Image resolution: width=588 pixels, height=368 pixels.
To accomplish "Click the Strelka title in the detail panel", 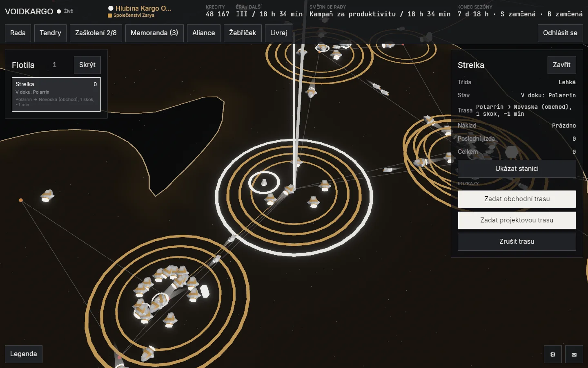I will (471, 65).
